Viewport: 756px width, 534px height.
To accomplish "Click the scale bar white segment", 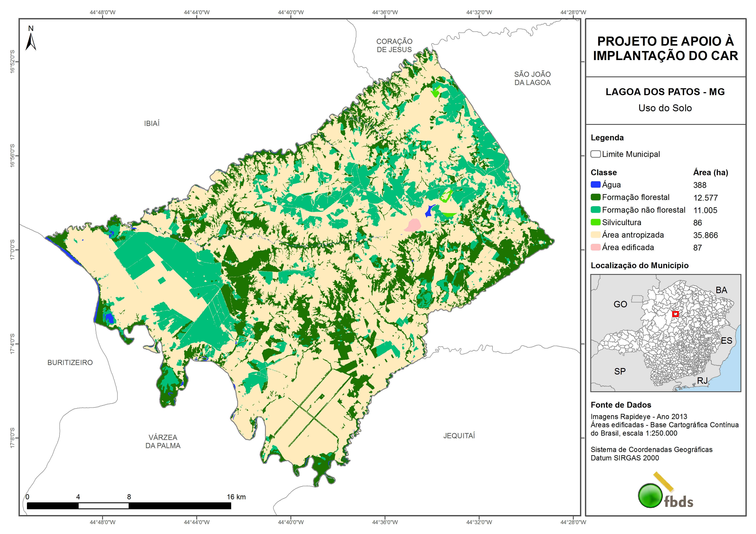I will [x=103, y=506].
